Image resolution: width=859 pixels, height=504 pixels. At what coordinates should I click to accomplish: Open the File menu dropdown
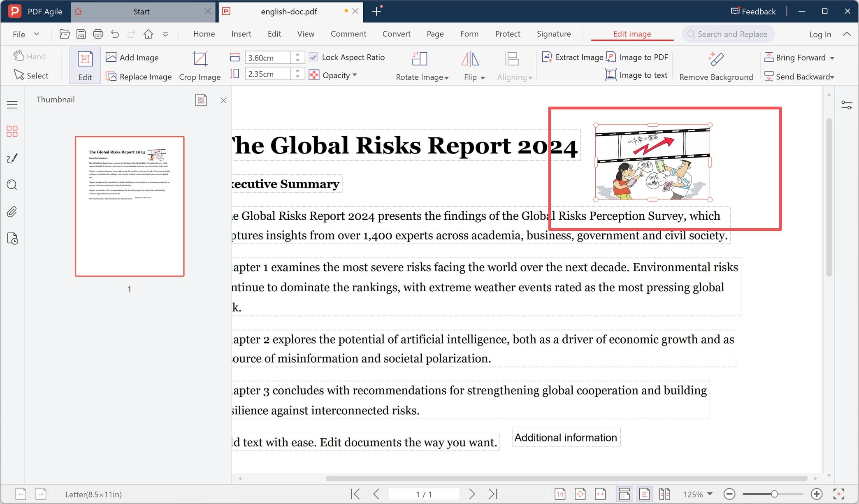pyautogui.click(x=26, y=34)
